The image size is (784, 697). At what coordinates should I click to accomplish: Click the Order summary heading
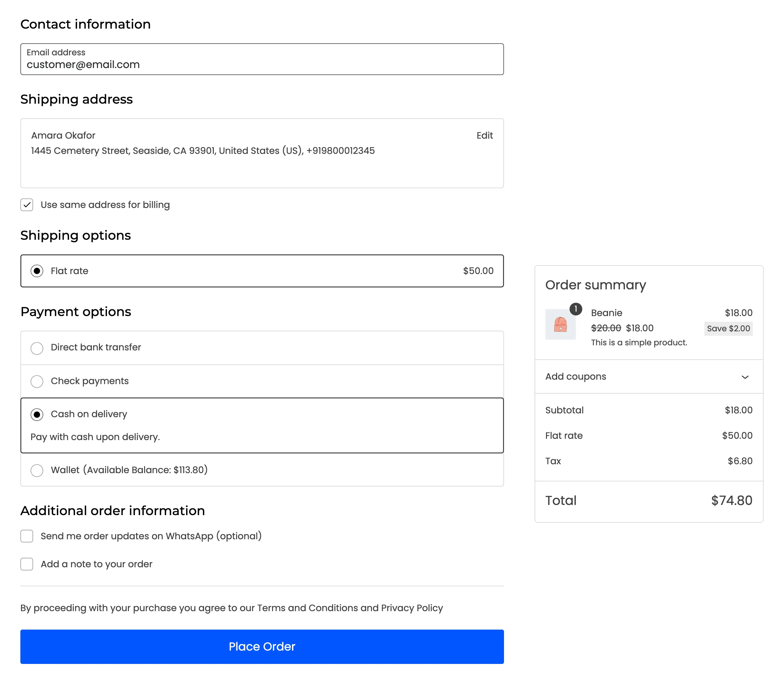[x=596, y=285]
